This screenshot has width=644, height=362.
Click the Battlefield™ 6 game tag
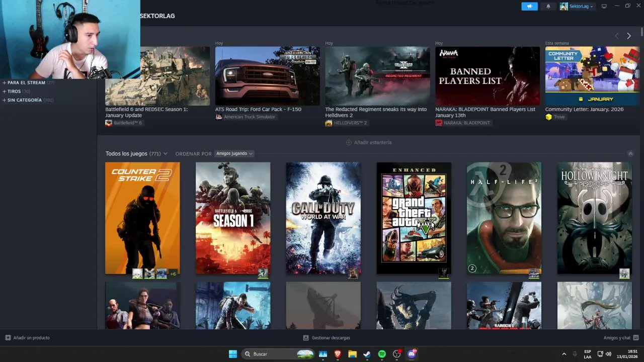[124, 123]
